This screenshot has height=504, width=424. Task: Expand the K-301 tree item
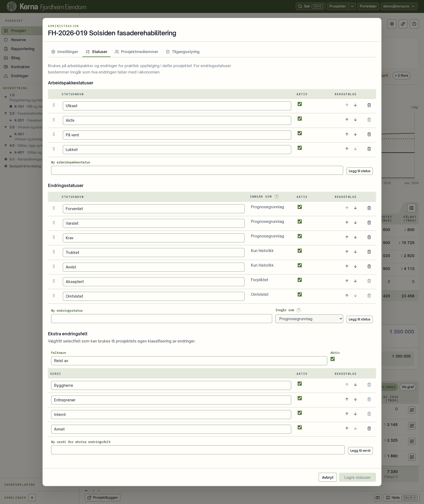coord(11,136)
